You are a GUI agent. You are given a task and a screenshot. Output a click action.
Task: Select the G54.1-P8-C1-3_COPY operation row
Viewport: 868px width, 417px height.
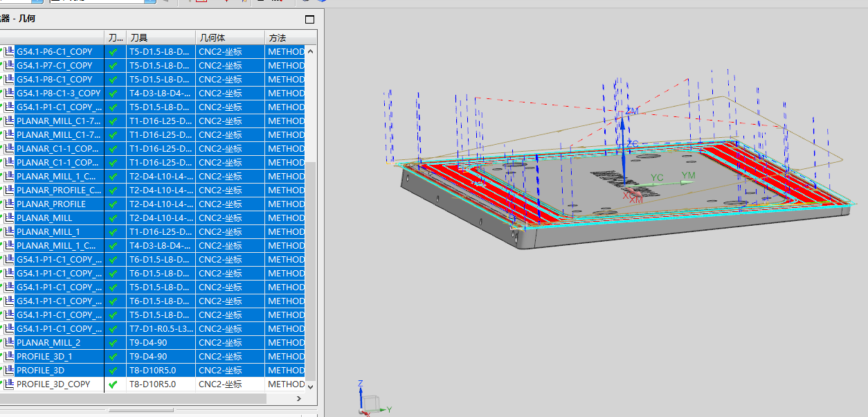[x=58, y=93]
